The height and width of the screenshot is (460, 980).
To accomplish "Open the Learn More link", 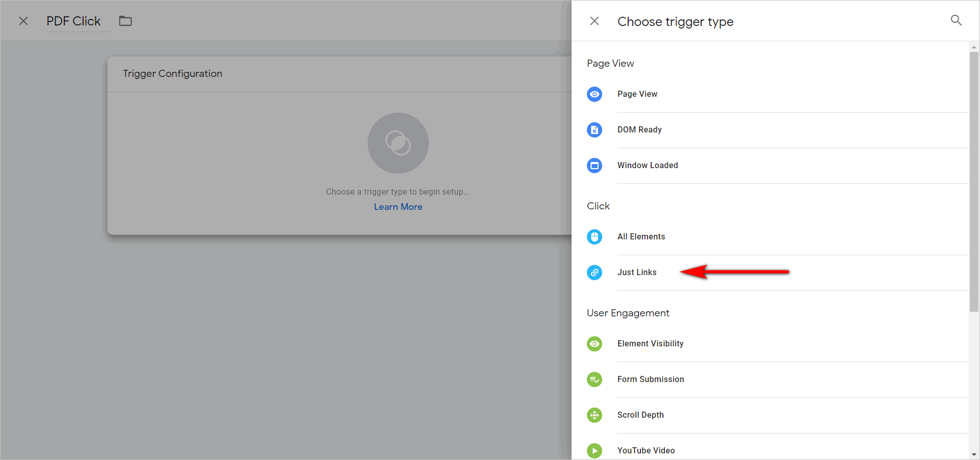I will point(398,206).
